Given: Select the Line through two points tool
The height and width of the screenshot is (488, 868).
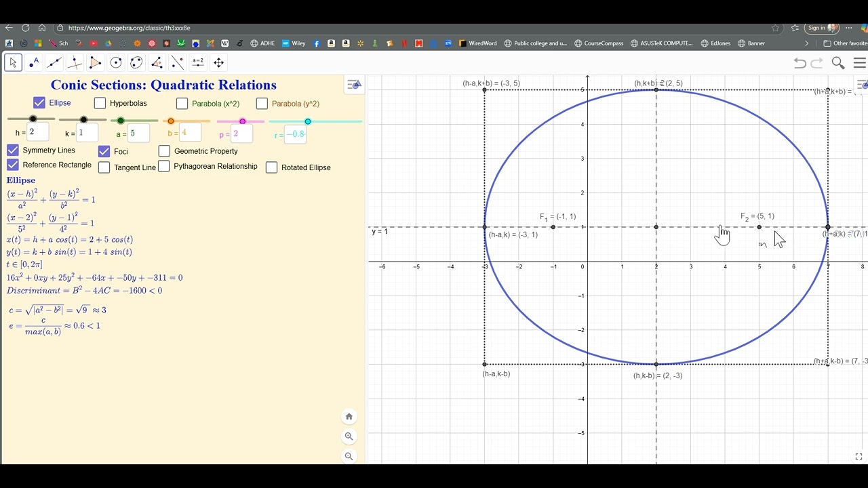Looking at the screenshot, I should (x=54, y=63).
